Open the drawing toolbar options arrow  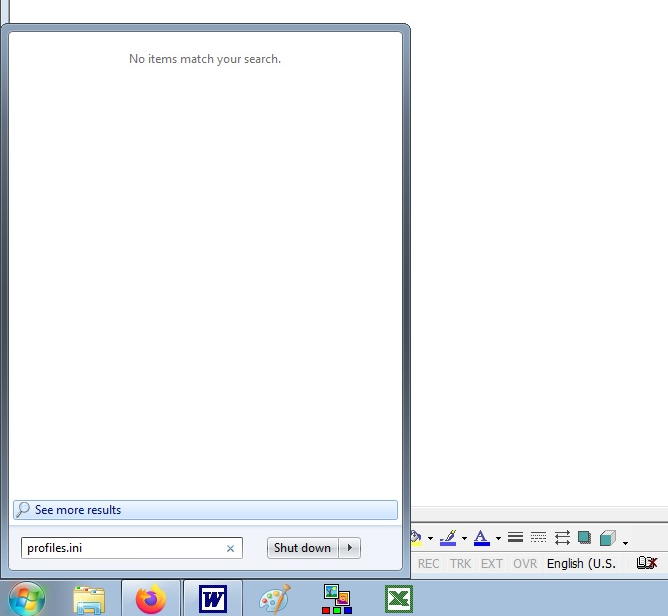(x=625, y=543)
